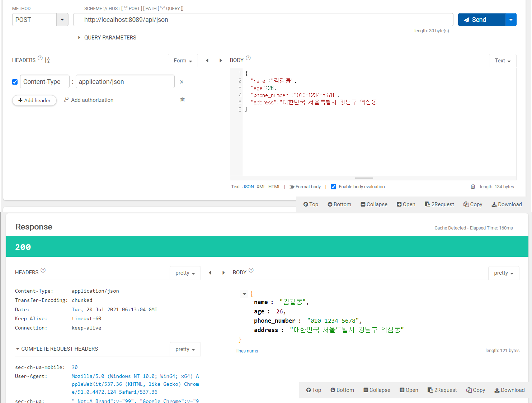Edit the application/json header value field
Image resolution: width=532 pixels, height=403 pixels.
coord(125,81)
